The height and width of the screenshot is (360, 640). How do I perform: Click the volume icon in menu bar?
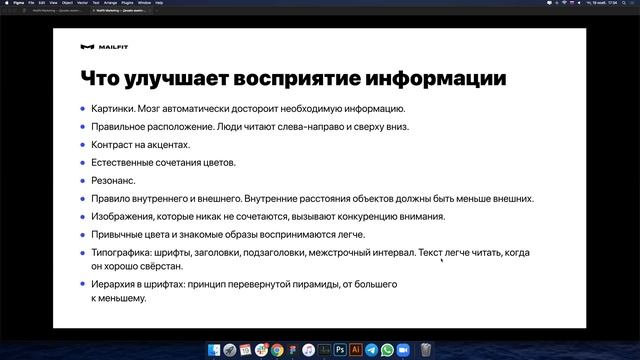tap(579, 3)
